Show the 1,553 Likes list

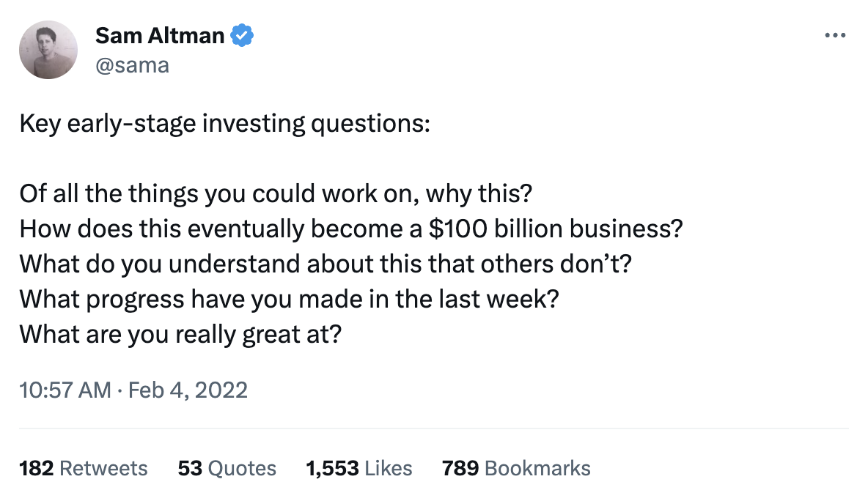[358, 468]
